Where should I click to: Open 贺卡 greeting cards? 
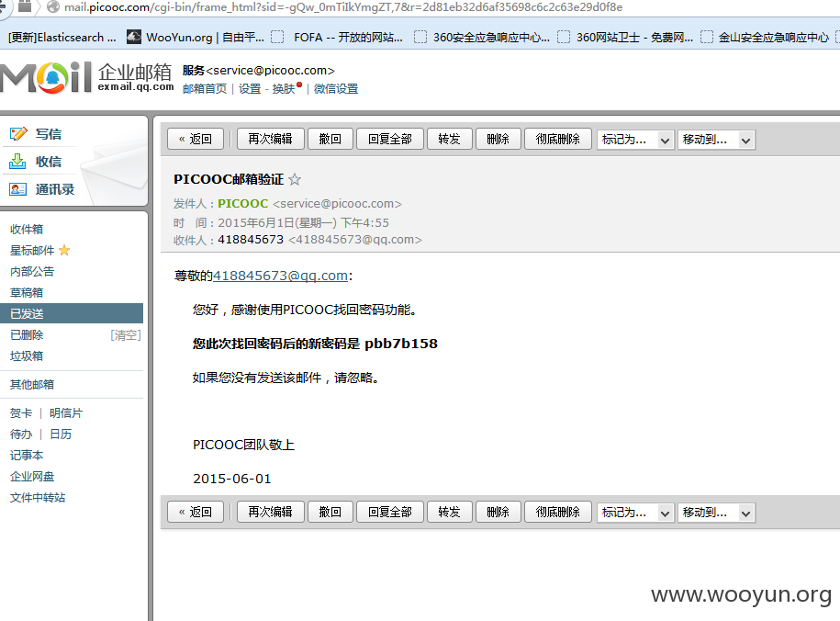point(21,412)
